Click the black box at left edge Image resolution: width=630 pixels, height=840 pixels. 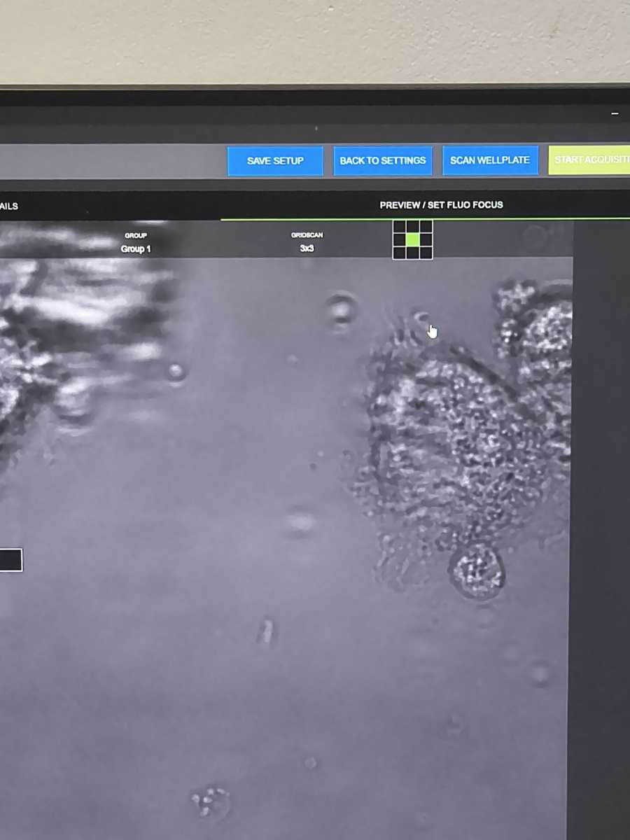click(x=10, y=560)
